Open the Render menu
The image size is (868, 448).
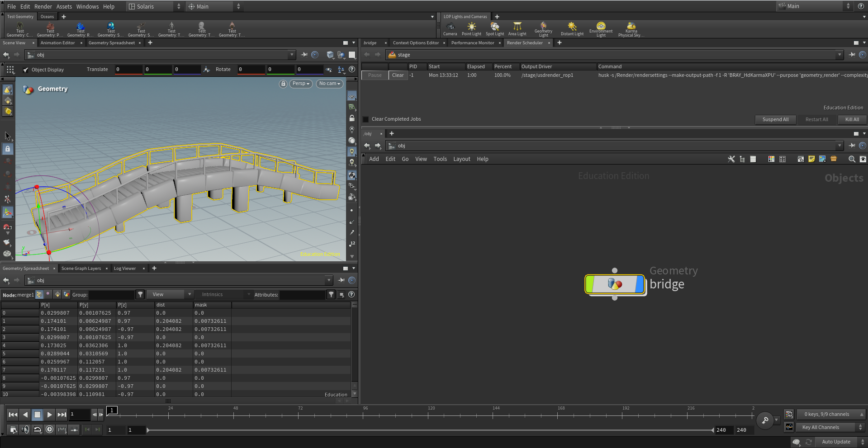(x=43, y=6)
